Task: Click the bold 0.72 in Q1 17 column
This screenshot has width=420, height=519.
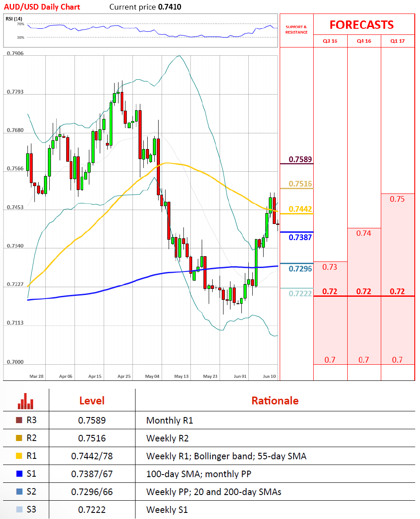Action: point(397,291)
